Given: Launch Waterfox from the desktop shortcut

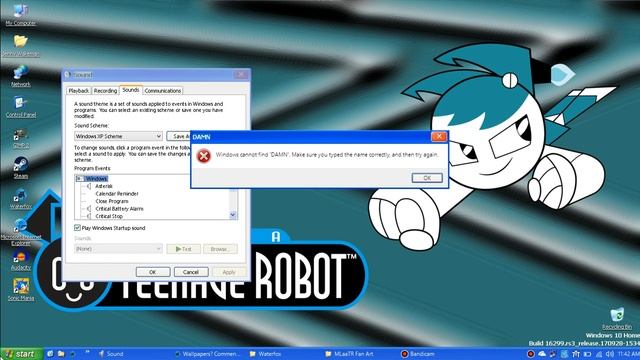Looking at the screenshot, I should click(20, 198).
